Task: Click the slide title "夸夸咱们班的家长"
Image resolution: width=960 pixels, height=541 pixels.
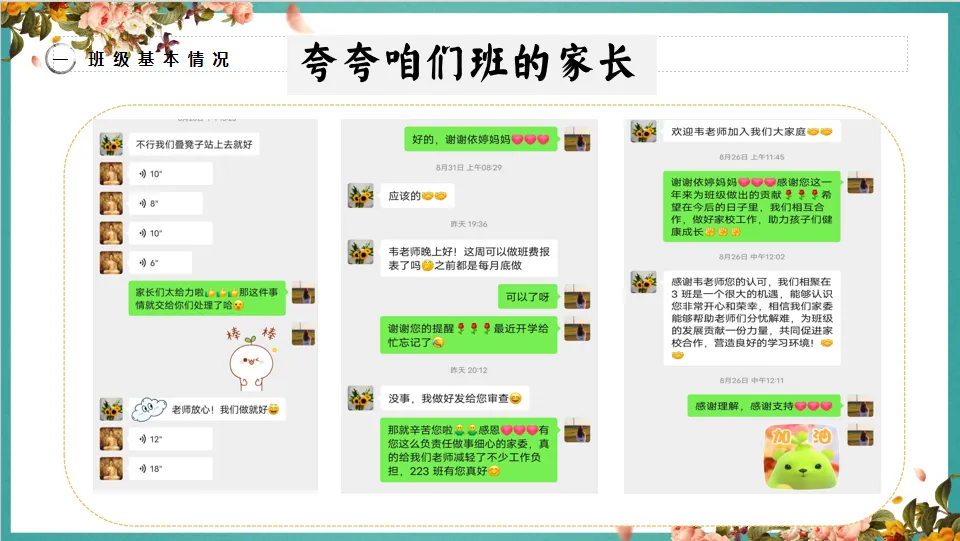Action: click(x=468, y=64)
